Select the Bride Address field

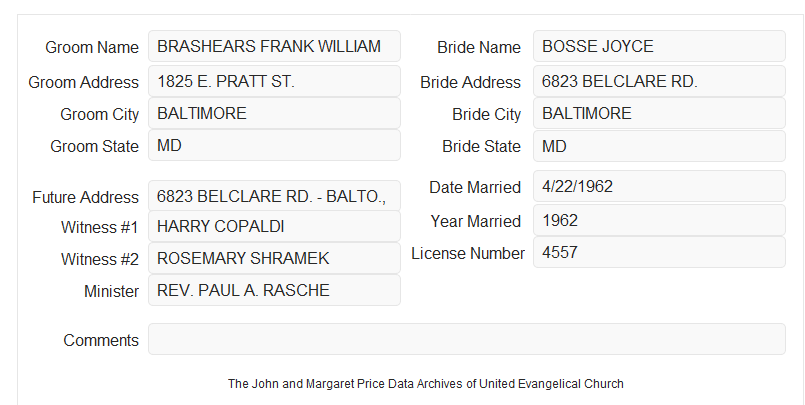[659, 81]
